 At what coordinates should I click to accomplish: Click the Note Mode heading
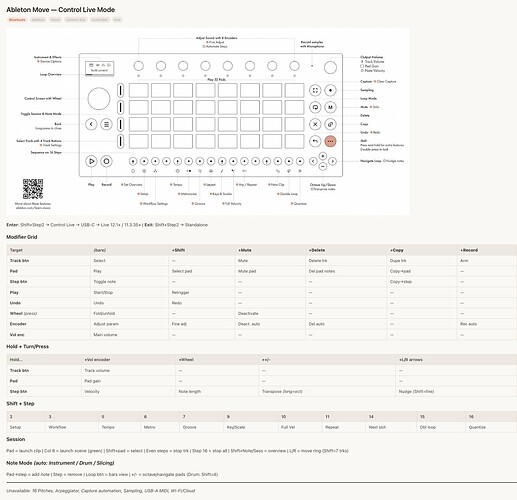coord(60,463)
